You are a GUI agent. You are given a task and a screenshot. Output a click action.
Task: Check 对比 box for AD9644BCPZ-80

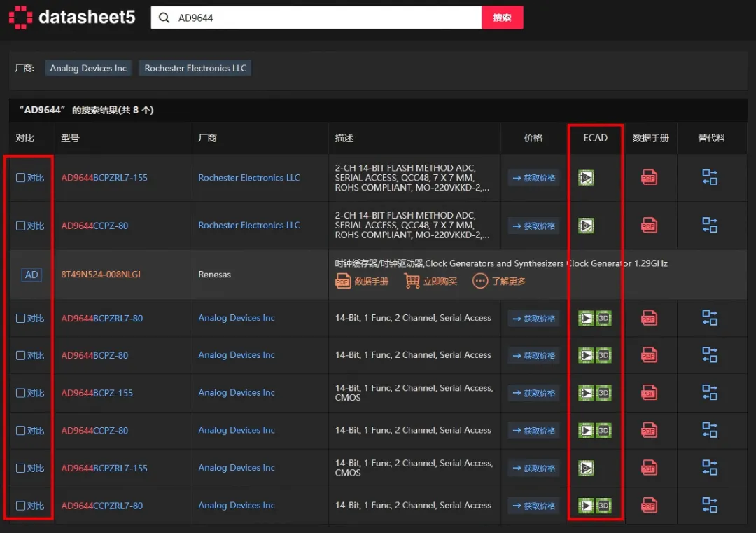coord(20,356)
